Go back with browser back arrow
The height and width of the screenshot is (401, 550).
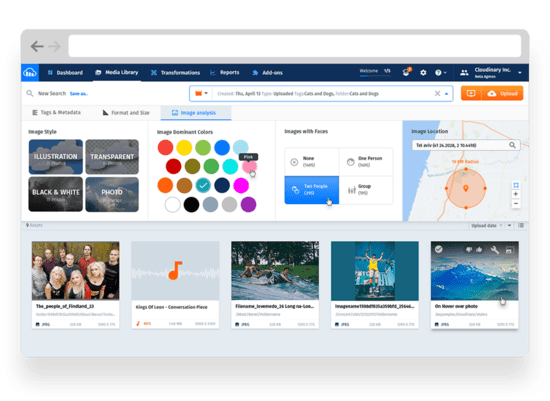tap(37, 46)
